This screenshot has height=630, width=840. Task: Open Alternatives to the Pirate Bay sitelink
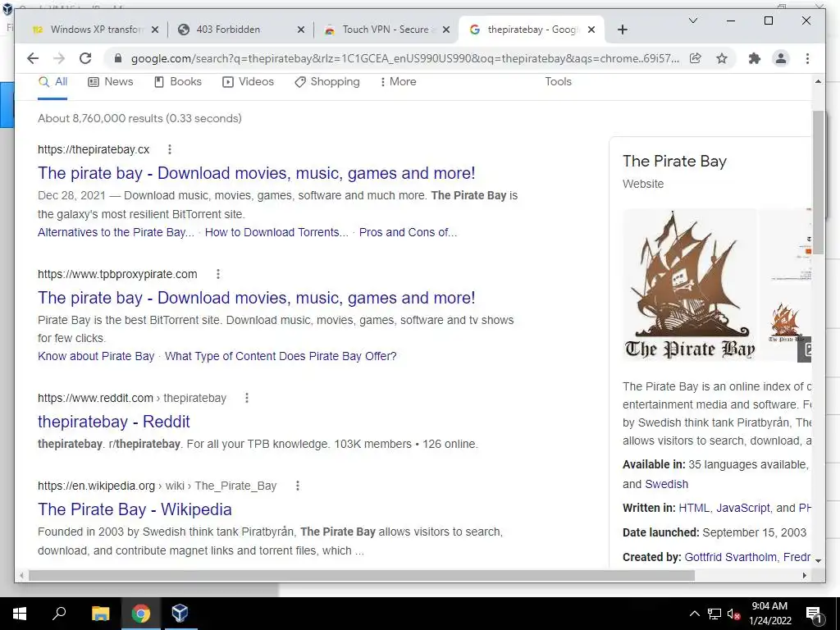(x=116, y=232)
